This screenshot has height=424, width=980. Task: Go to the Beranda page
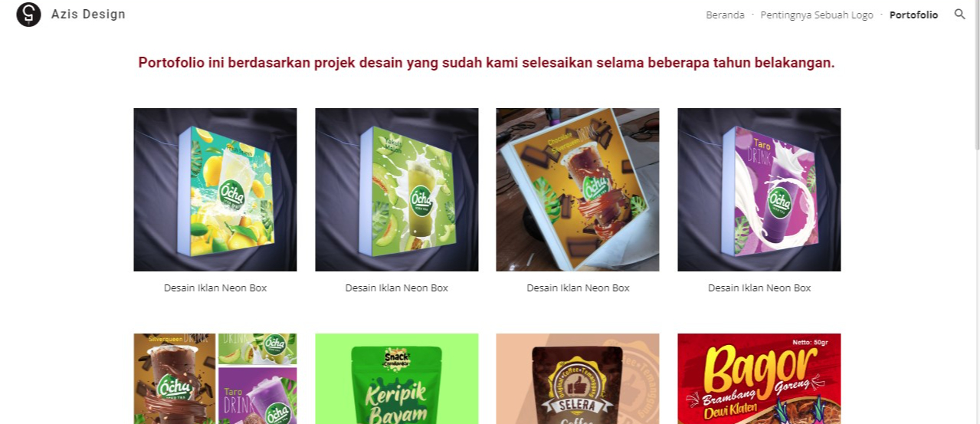pyautogui.click(x=725, y=15)
